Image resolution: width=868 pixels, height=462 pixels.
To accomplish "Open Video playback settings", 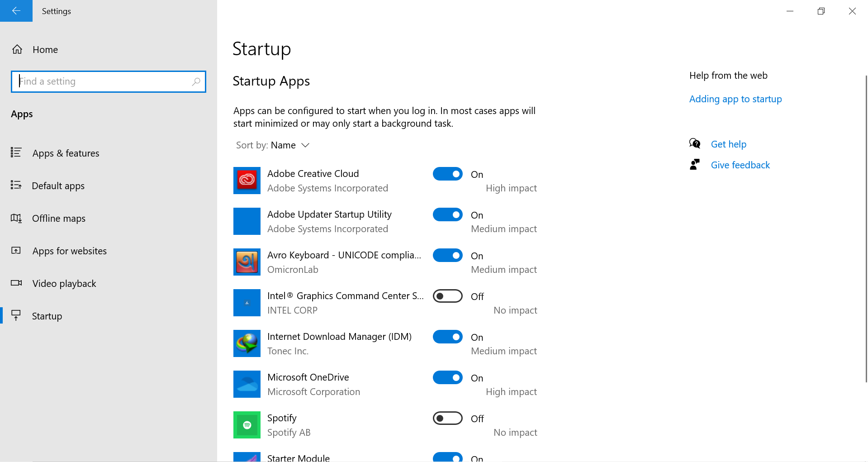I will [64, 284].
